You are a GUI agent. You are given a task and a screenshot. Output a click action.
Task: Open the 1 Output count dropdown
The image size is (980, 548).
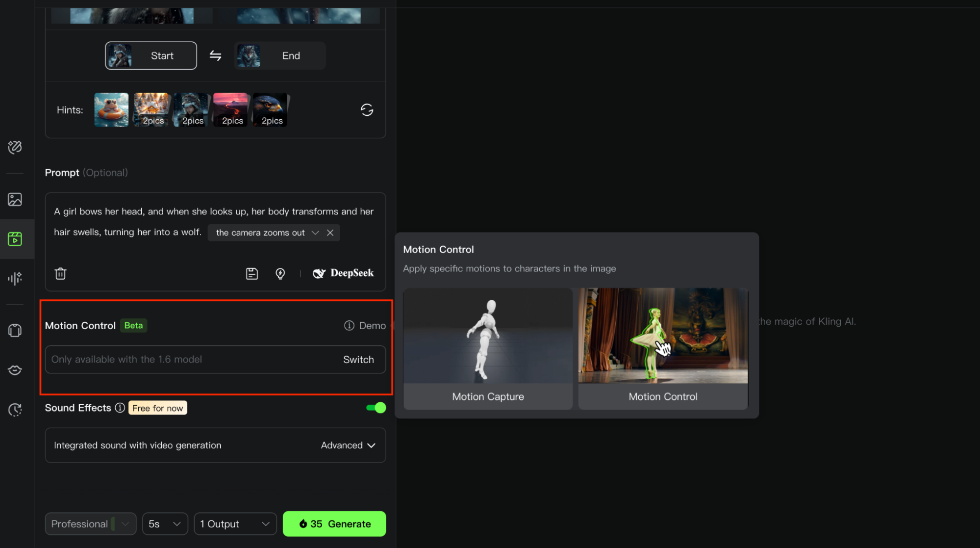click(235, 524)
